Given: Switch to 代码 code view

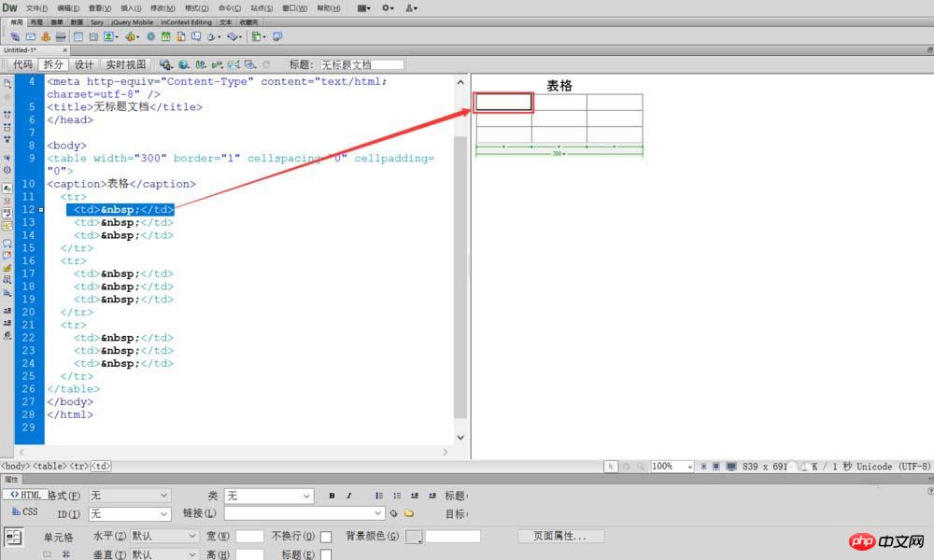Looking at the screenshot, I should [22, 64].
